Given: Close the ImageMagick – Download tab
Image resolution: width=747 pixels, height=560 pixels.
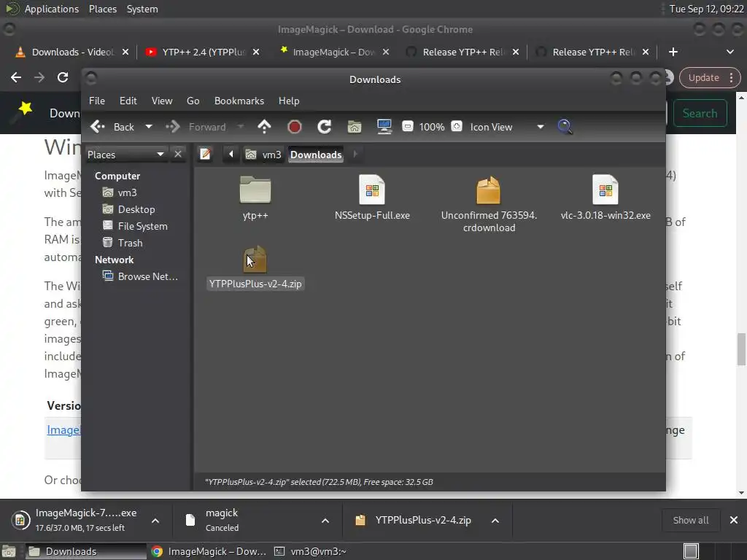Looking at the screenshot, I should coord(386,52).
